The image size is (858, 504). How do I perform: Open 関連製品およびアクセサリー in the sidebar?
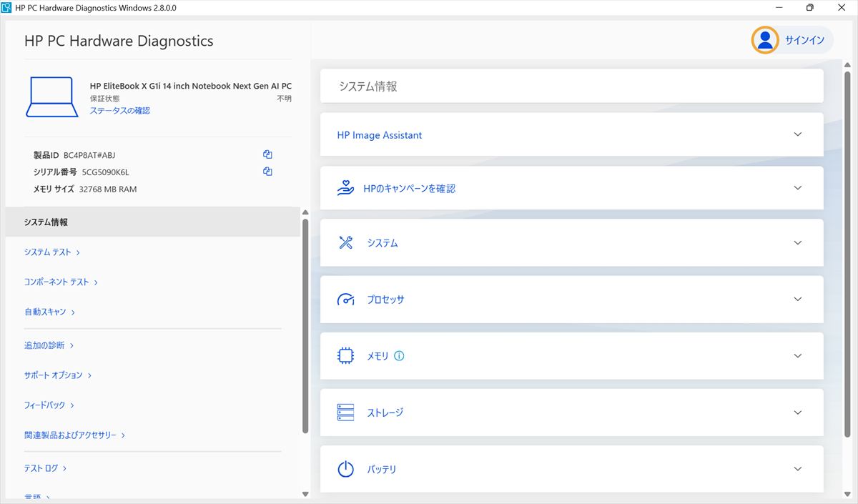point(74,435)
